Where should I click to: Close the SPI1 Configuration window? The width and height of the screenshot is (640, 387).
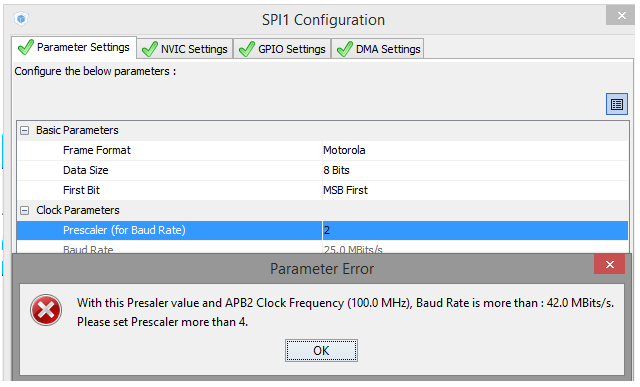pos(621,16)
